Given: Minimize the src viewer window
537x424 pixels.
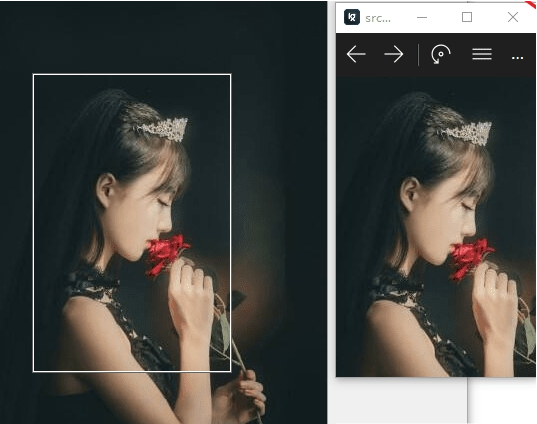Looking at the screenshot, I should point(422,17).
